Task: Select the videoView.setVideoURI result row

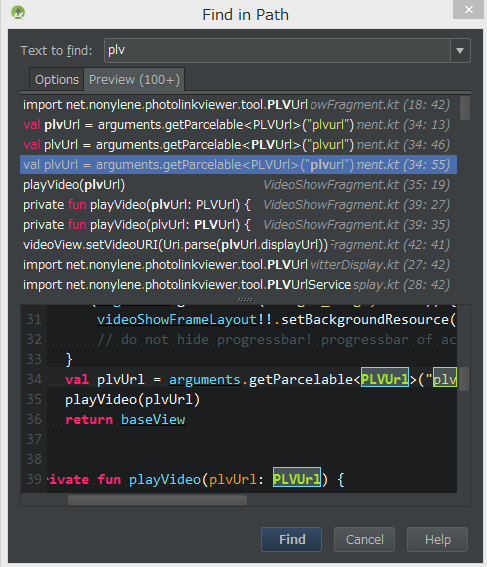Action: tap(238, 245)
